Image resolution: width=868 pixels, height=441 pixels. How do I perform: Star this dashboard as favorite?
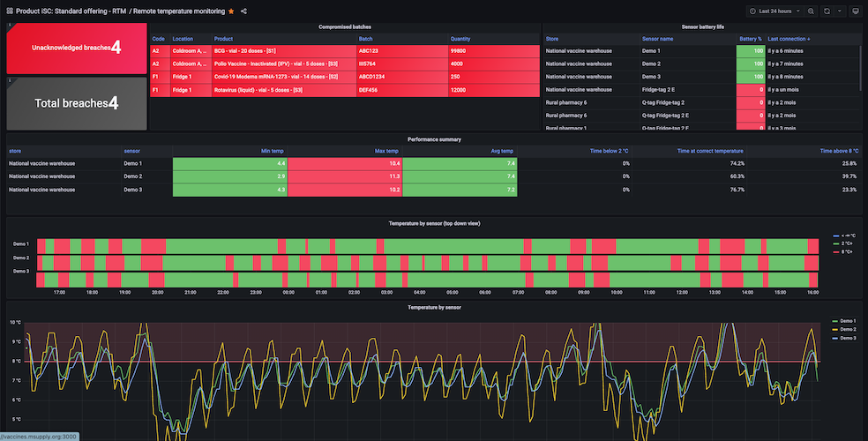231,11
